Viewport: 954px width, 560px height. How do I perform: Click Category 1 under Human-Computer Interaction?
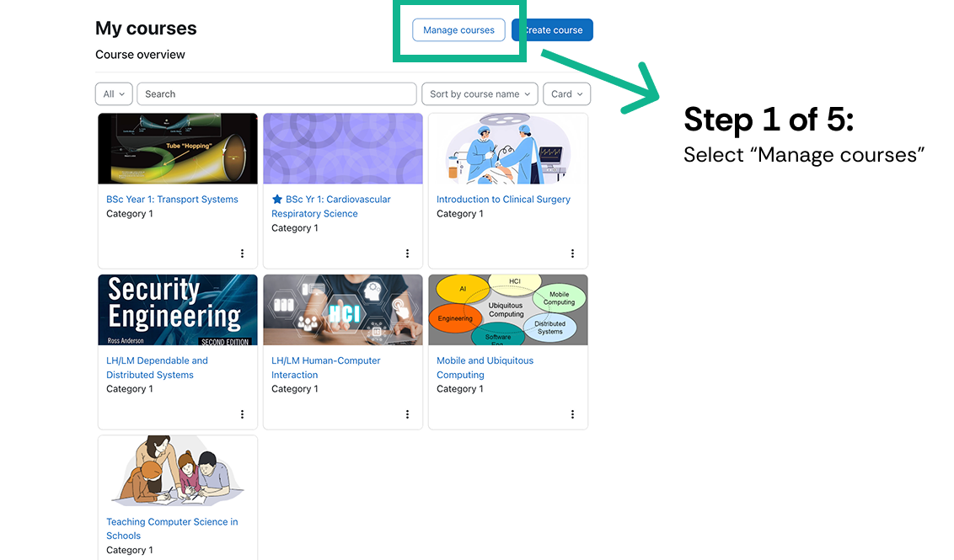[x=294, y=389]
